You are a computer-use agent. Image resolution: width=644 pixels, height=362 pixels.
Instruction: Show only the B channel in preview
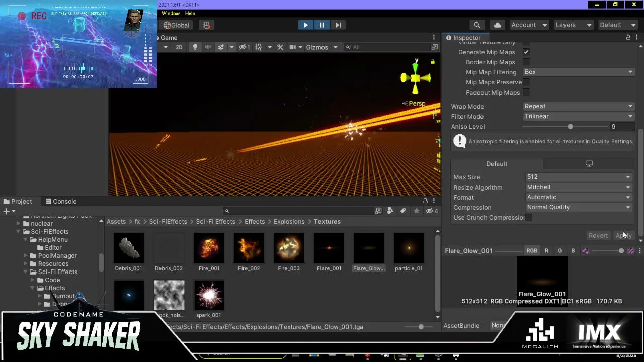click(573, 250)
